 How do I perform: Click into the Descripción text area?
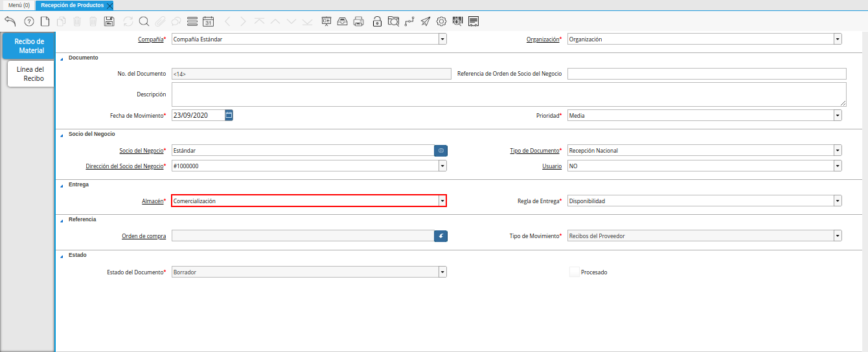(508, 94)
